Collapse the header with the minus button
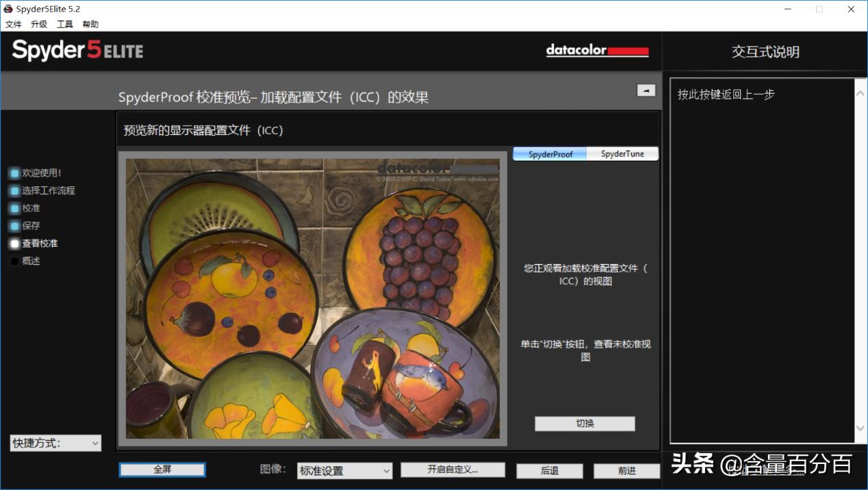868x490 pixels. point(646,90)
